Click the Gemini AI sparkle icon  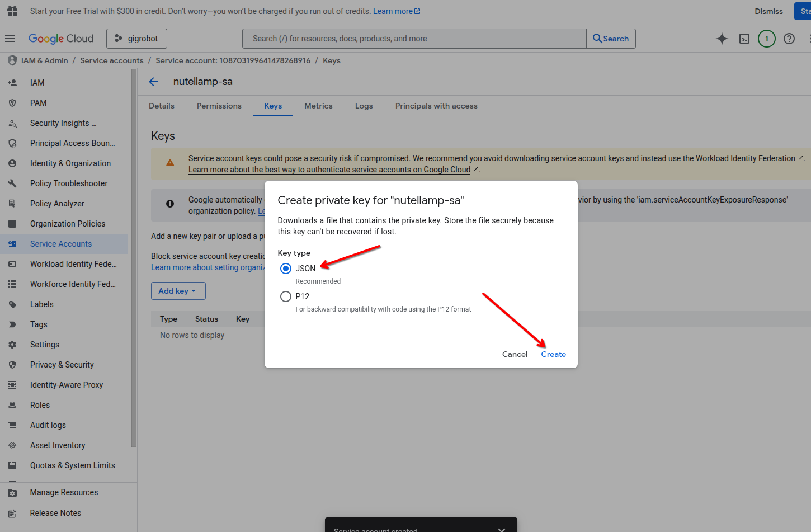point(722,39)
